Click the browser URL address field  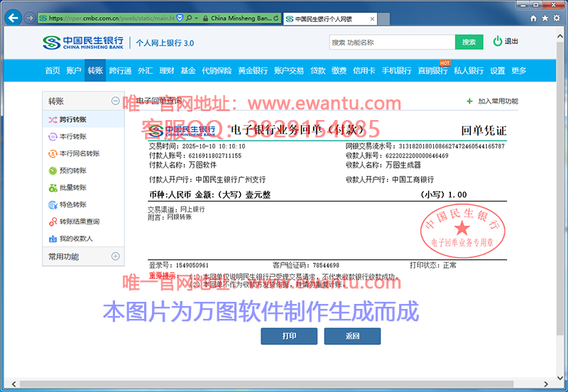pyautogui.click(x=111, y=18)
